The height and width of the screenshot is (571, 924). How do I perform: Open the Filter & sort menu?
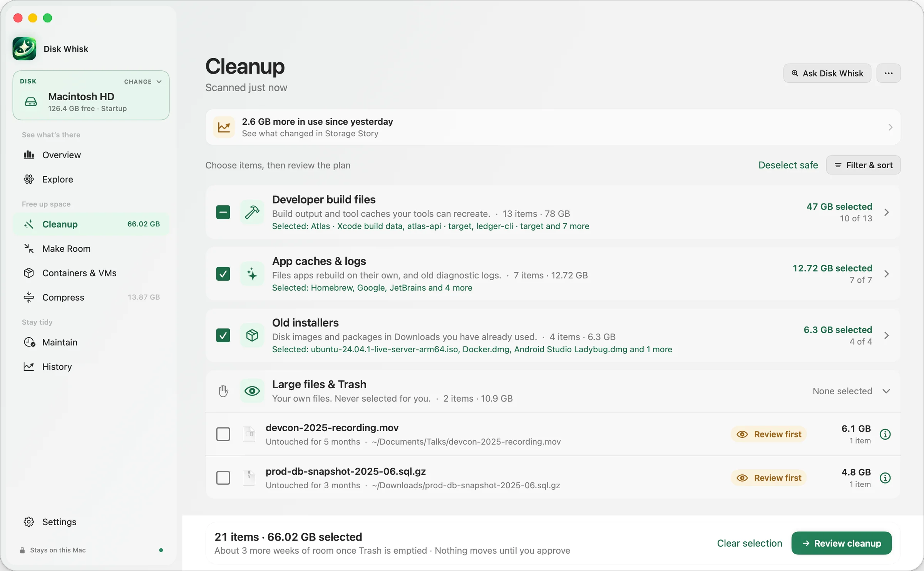pyautogui.click(x=864, y=165)
